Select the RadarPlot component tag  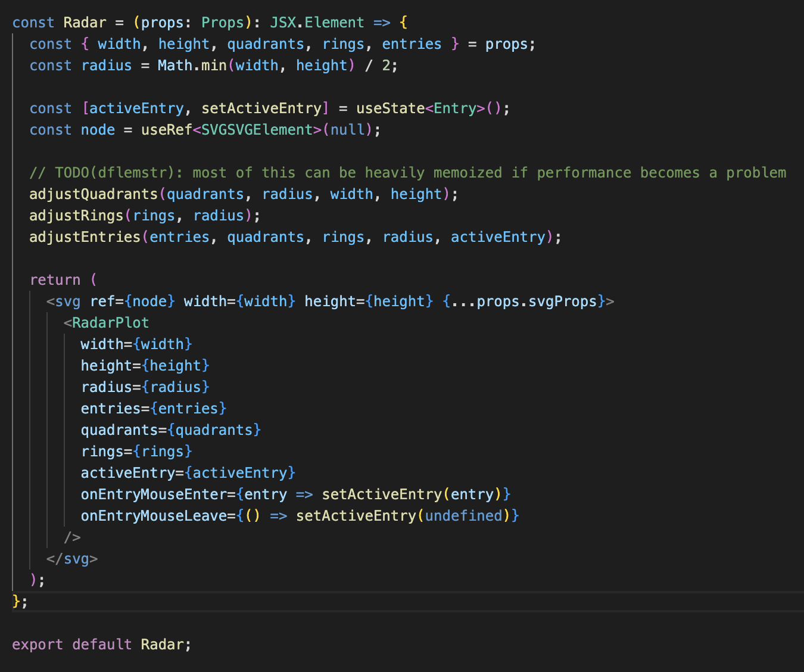108,322
